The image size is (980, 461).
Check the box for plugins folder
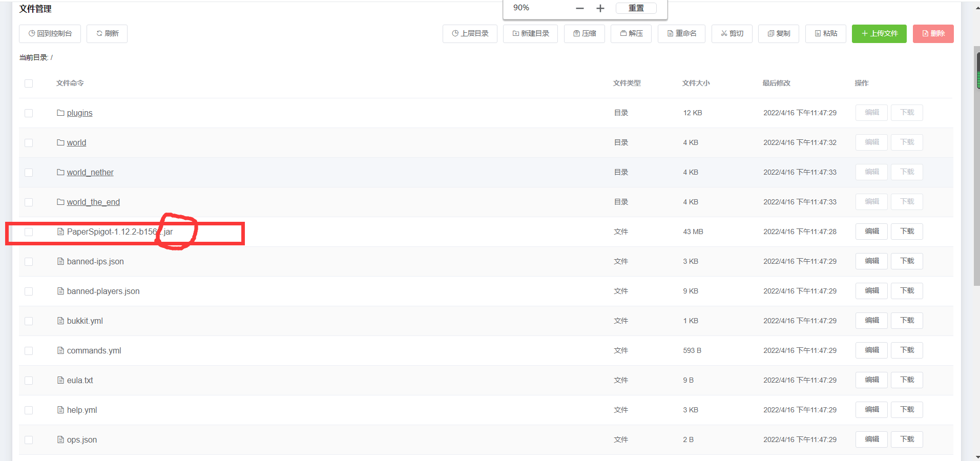[29, 113]
